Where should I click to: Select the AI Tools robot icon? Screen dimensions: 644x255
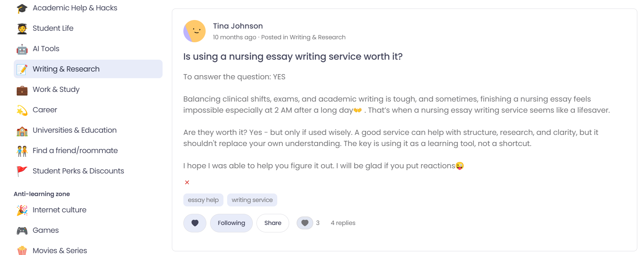click(22, 49)
